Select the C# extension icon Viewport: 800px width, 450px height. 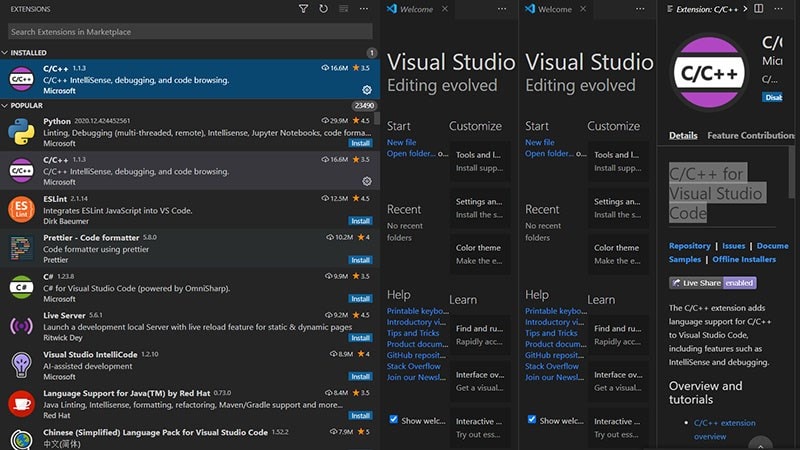pyautogui.click(x=21, y=287)
